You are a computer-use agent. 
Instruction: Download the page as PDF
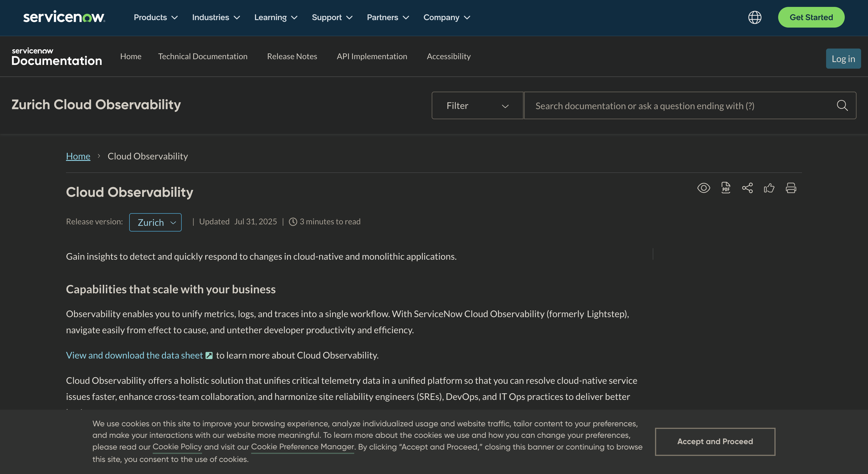725,188
